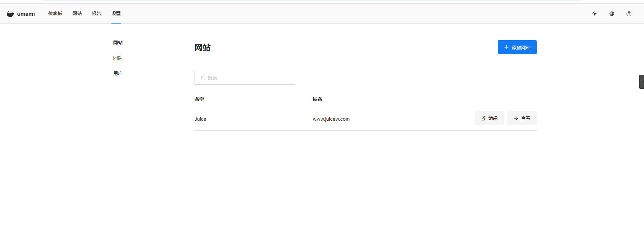The image size is (644, 246).
Task: Open the user profile icon menu
Action: click(629, 14)
